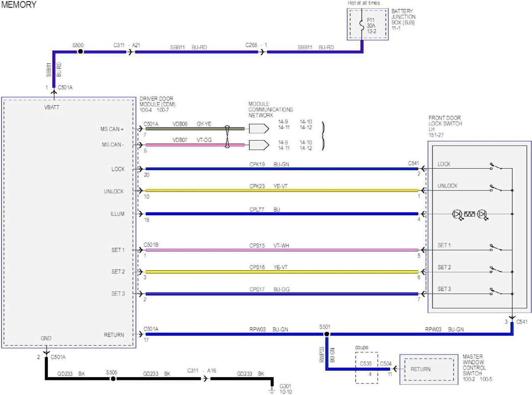Click the ILLUM pin label
The height and width of the screenshot is (395, 532).
[117, 214]
